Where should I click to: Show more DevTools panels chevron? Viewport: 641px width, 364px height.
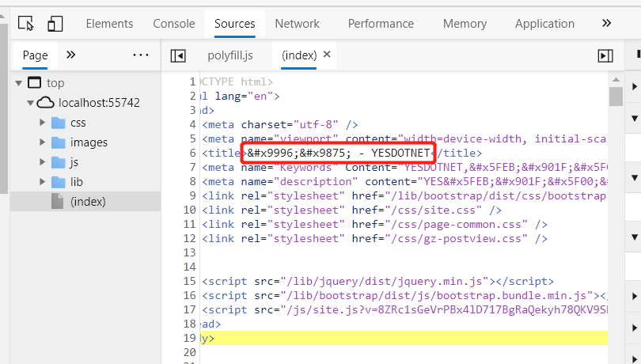(607, 23)
